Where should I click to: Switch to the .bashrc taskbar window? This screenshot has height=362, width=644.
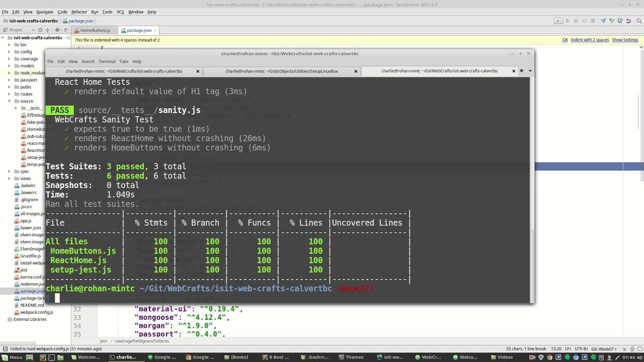314,357
